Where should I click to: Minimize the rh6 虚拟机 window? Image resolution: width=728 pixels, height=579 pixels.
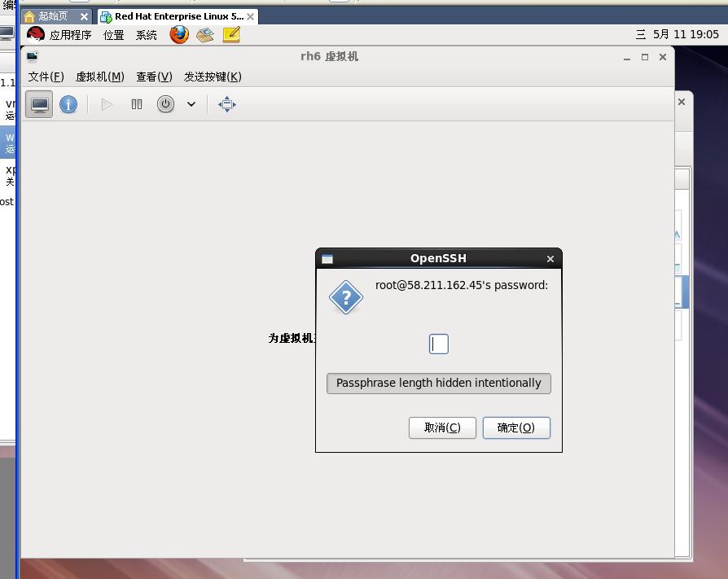tap(627, 57)
